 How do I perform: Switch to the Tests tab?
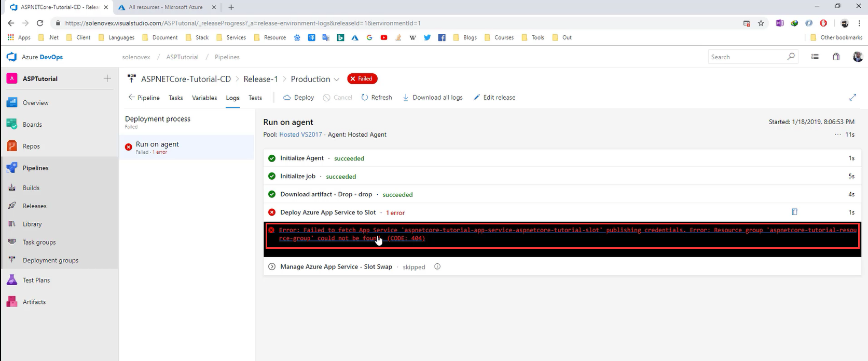(x=255, y=98)
